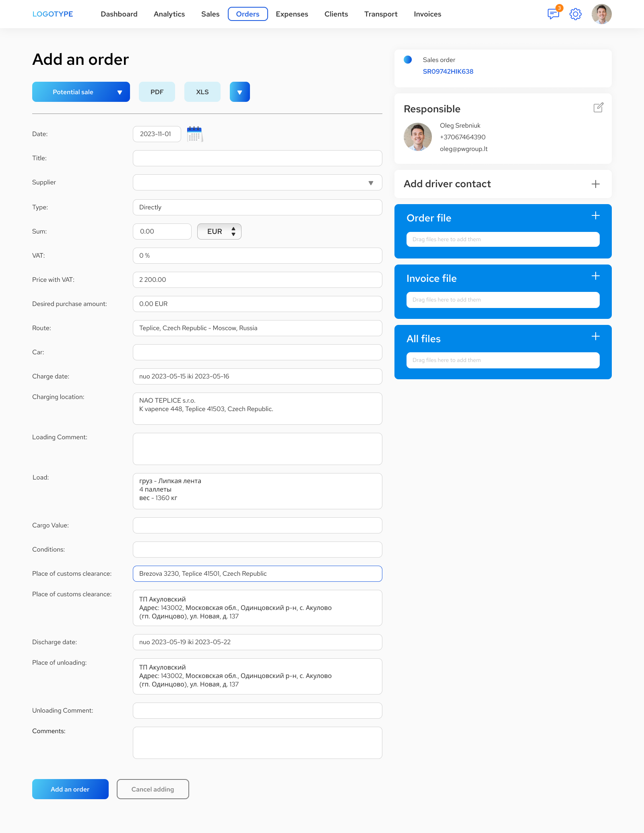Focus the Loading Comment text area

tap(258, 449)
